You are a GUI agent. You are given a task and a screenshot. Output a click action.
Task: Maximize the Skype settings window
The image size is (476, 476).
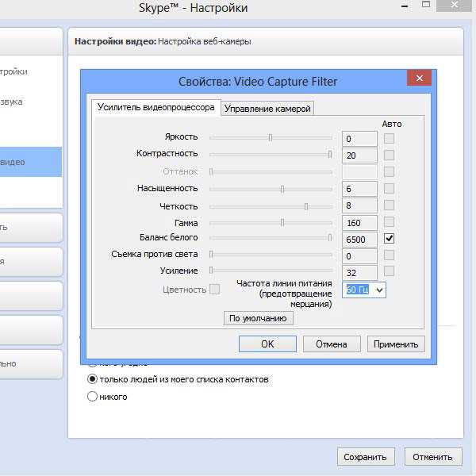[426, 5]
